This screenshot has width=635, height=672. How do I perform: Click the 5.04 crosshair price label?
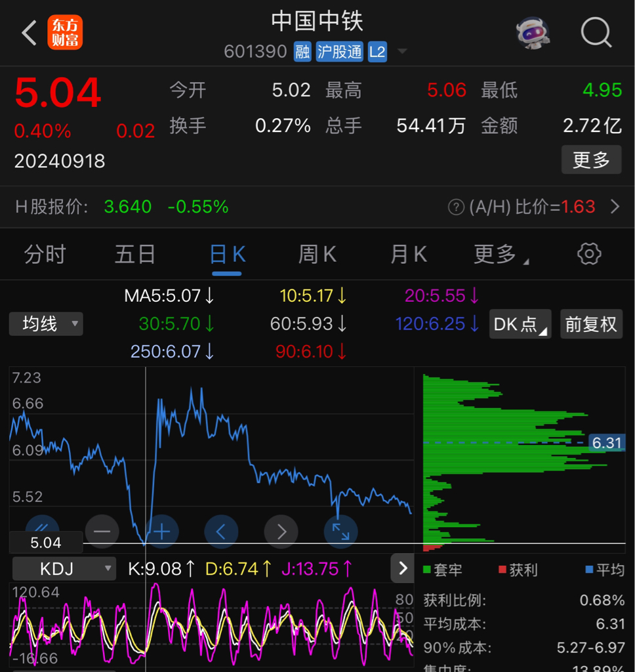coord(46,543)
